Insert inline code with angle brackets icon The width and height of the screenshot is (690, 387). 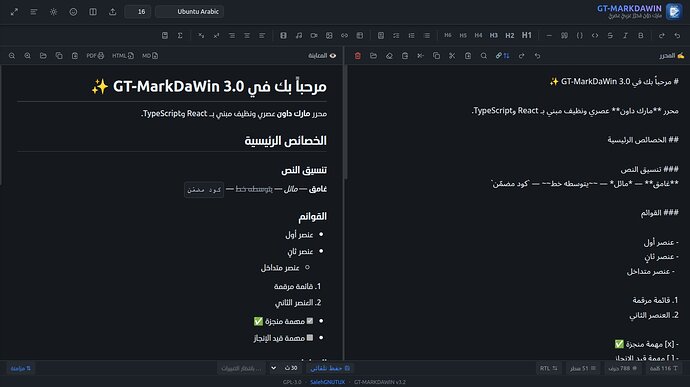(595, 35)
